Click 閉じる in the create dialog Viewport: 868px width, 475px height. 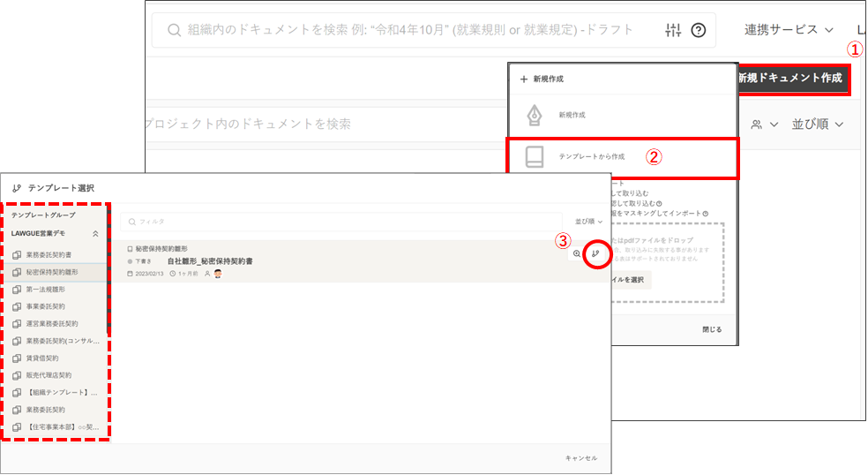pos(712,329)
